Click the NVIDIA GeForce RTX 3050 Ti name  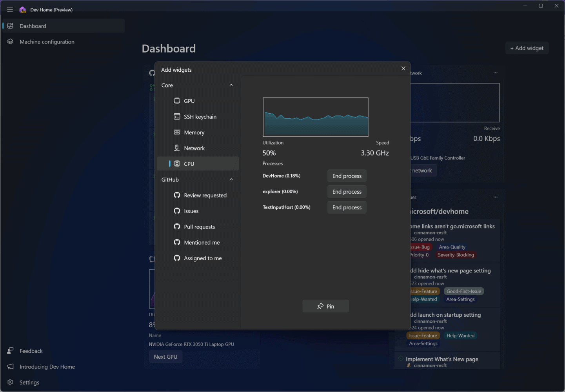click(x=191, y=344)
